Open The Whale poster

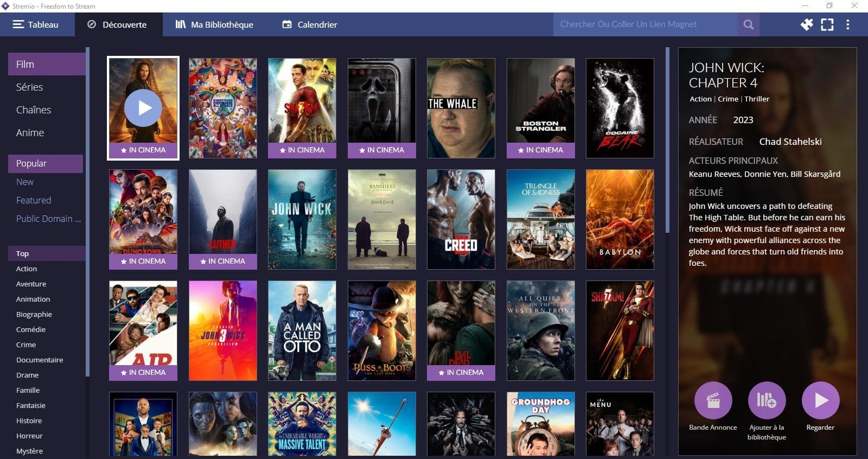pos(461,108)
